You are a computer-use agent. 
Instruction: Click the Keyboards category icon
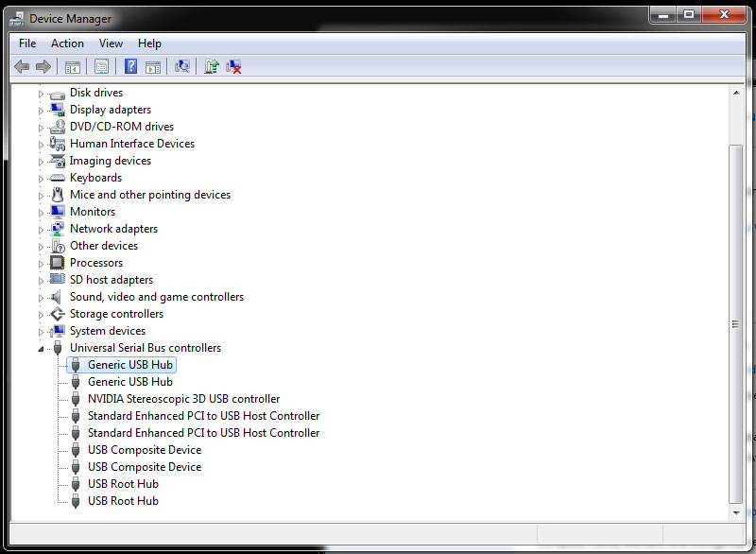coord(57,178)
